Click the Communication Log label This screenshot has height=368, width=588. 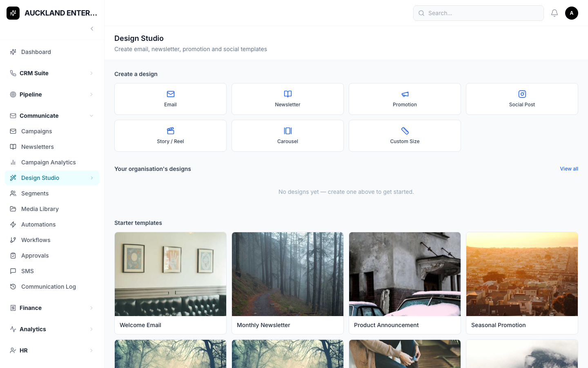49,287
